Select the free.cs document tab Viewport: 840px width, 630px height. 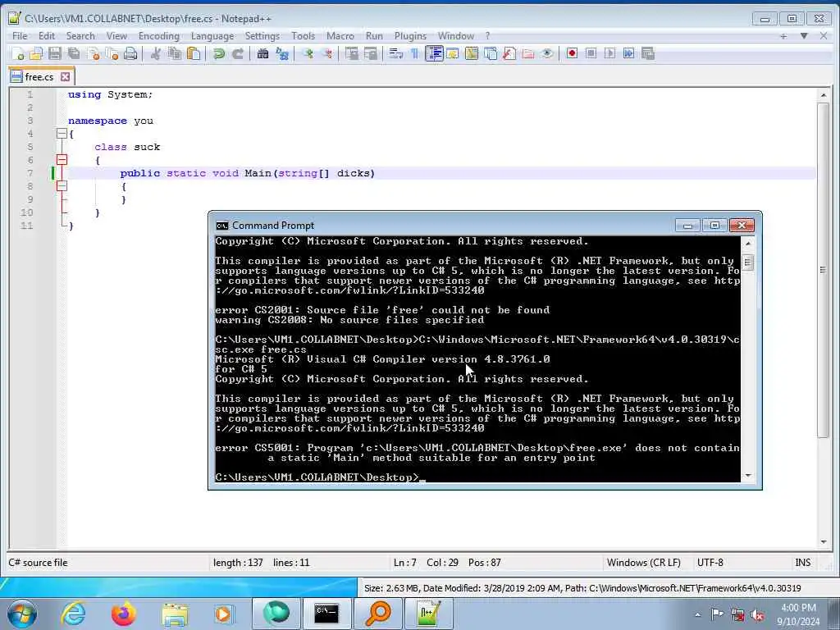click(x=39, y=77)
